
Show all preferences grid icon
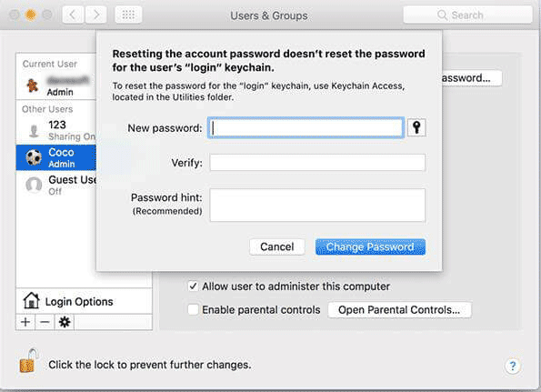pos(128,15)
